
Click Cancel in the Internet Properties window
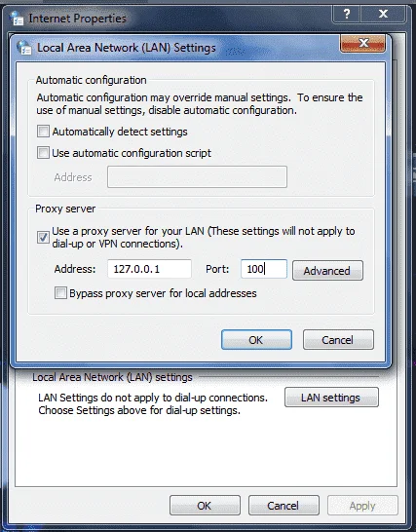pos(284,506)
